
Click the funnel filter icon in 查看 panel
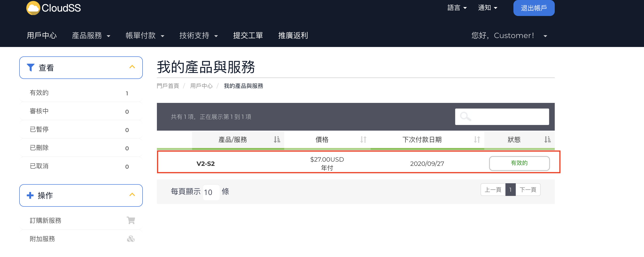(x=31, y=67)
